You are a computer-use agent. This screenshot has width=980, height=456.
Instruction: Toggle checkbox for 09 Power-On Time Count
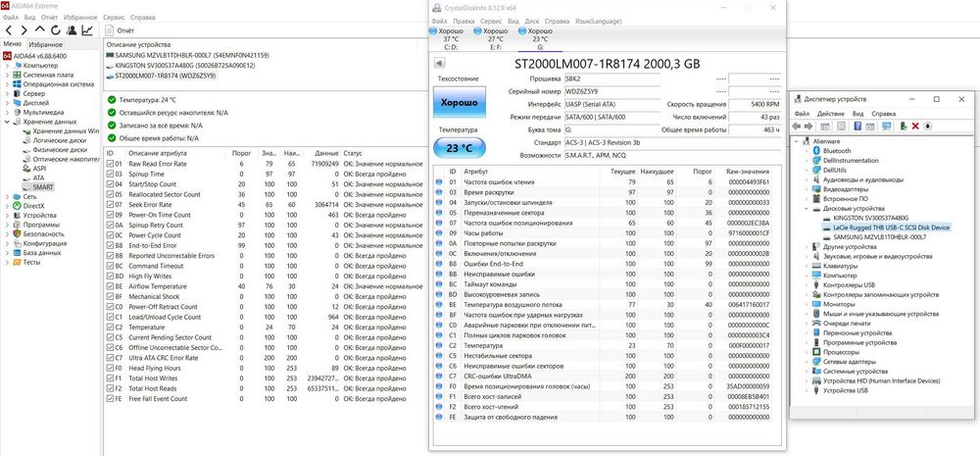click(111, 215)
